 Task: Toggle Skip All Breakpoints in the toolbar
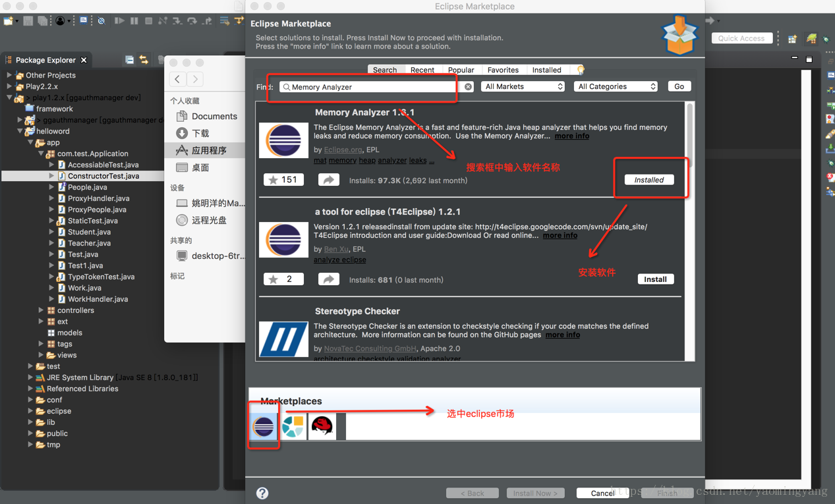point(101,20)
